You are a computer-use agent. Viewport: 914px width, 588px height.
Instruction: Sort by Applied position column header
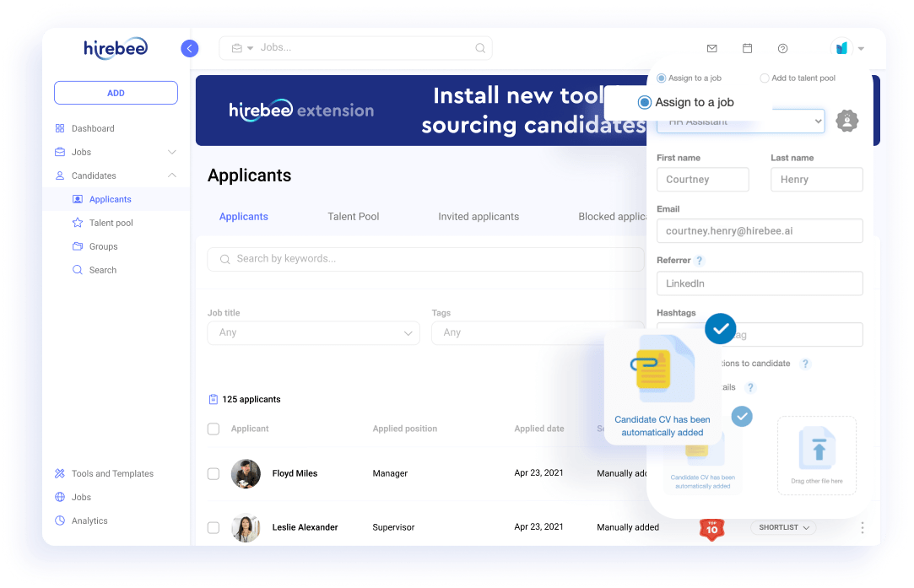click(x=404, y=429)
